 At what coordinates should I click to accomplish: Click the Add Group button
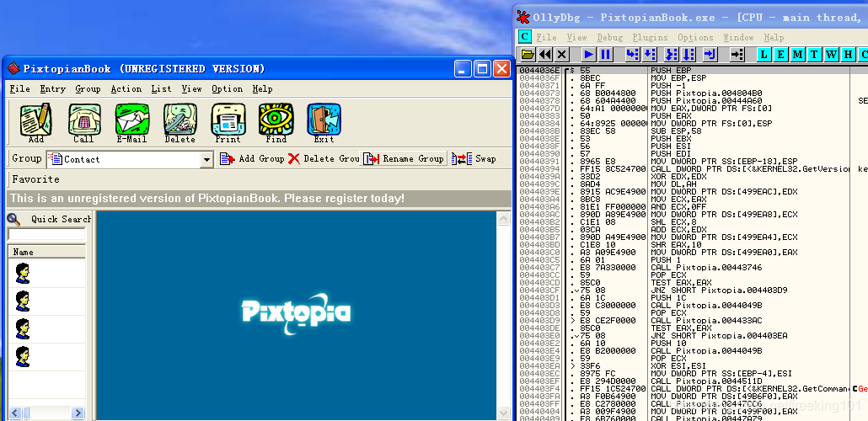pos(252,159)
